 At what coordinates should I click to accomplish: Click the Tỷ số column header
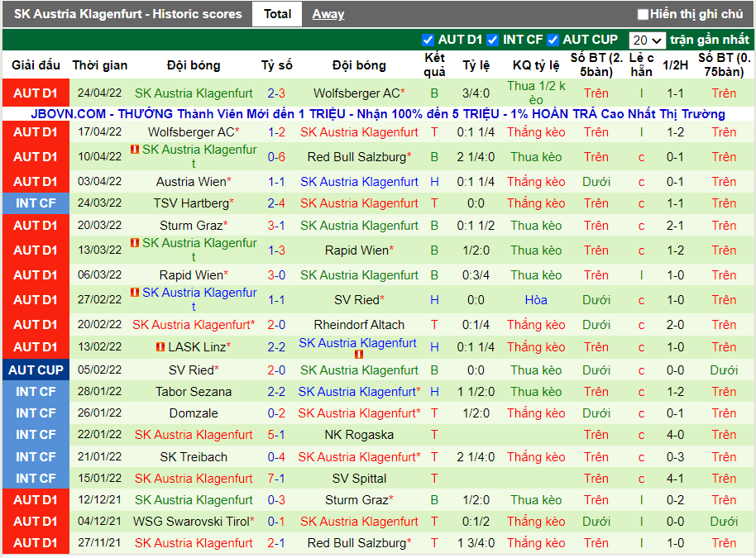tap(277, 65)
